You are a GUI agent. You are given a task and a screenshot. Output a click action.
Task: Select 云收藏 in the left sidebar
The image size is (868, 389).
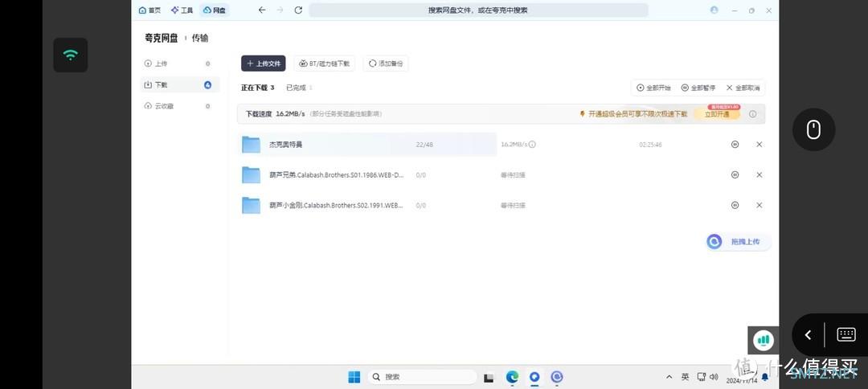pyautogui.click(x=179, y=105)
